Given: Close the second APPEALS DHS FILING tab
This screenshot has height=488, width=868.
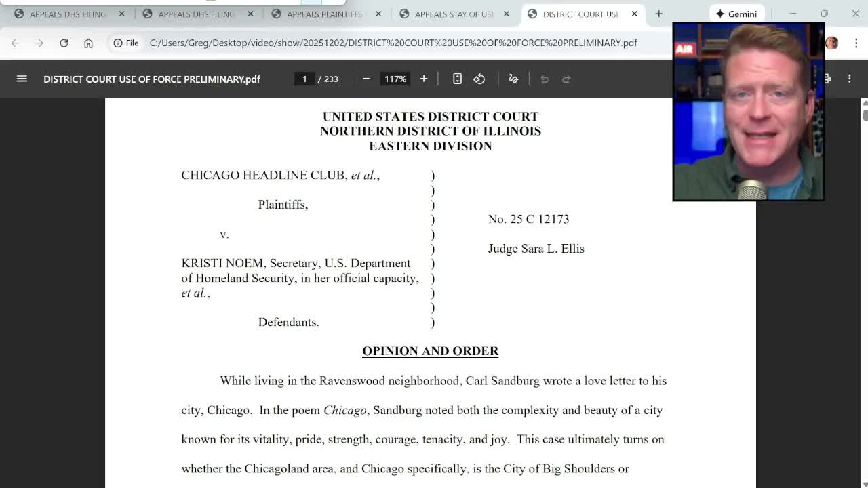Looking at the screenshot, I should pyautogui.click(x=250, y=14).
